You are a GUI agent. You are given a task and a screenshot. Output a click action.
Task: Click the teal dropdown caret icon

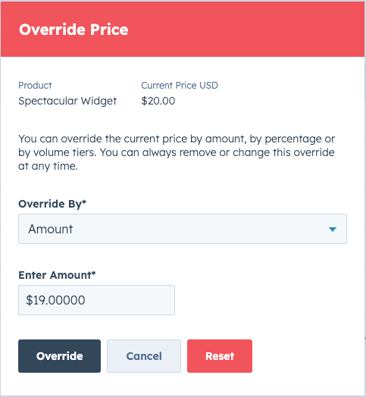pos(332,229)
